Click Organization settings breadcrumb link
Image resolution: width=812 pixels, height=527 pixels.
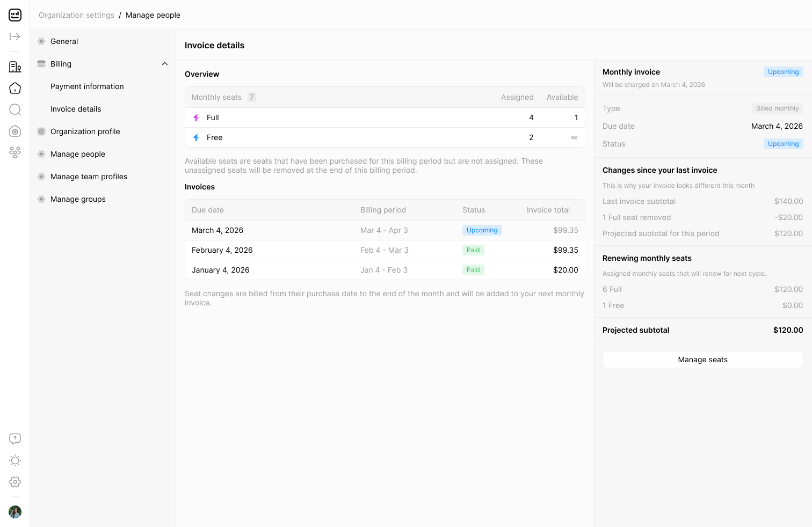(x=76, y=15)
